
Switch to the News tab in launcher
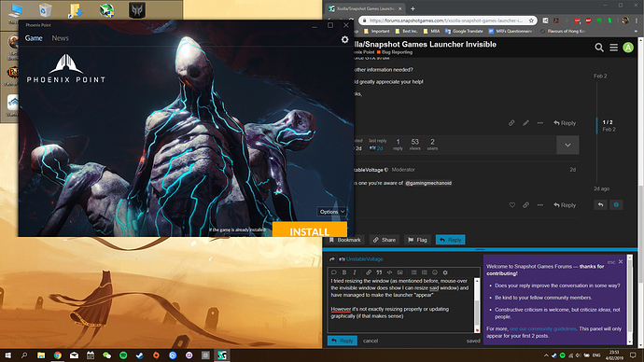[x=60, y=38]
